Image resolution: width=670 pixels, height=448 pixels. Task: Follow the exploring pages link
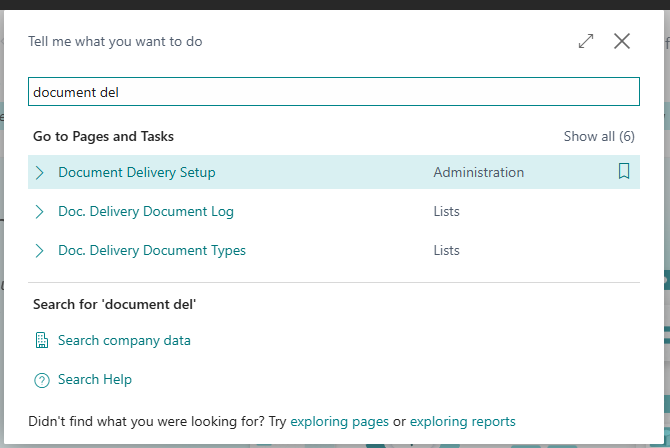point(339,421)
